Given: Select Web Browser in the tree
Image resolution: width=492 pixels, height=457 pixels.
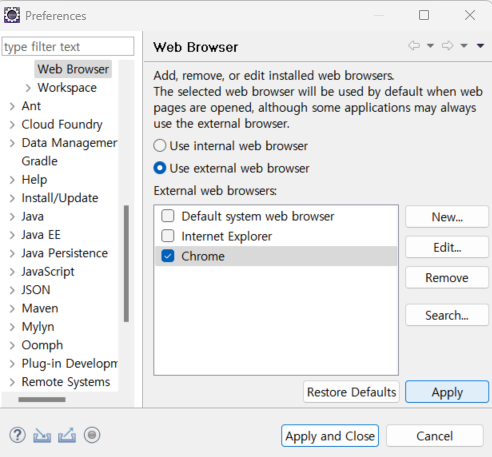Looking at the screenshot, I should pyautogui.click(x=73, y=69).
